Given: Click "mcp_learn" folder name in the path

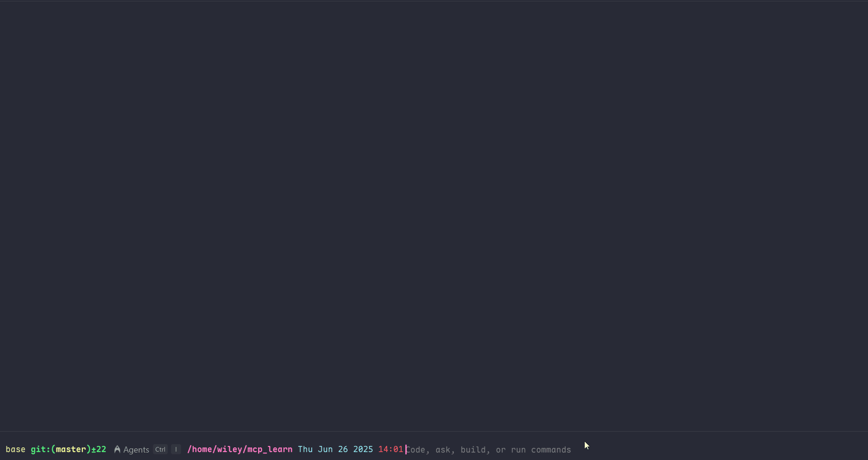Looking at the screenshot, I should pyautogui.click(x=269, y=449).
